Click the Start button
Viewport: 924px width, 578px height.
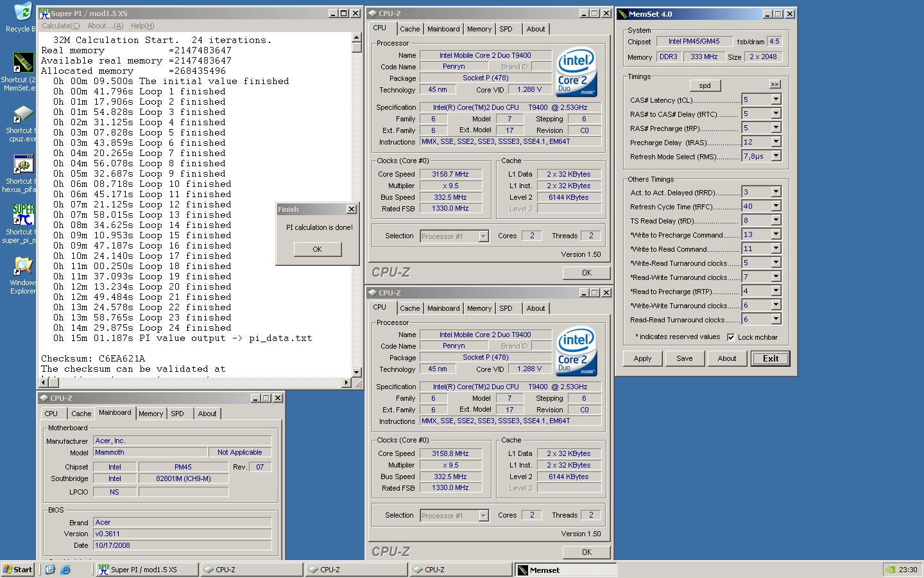point(18,570)
